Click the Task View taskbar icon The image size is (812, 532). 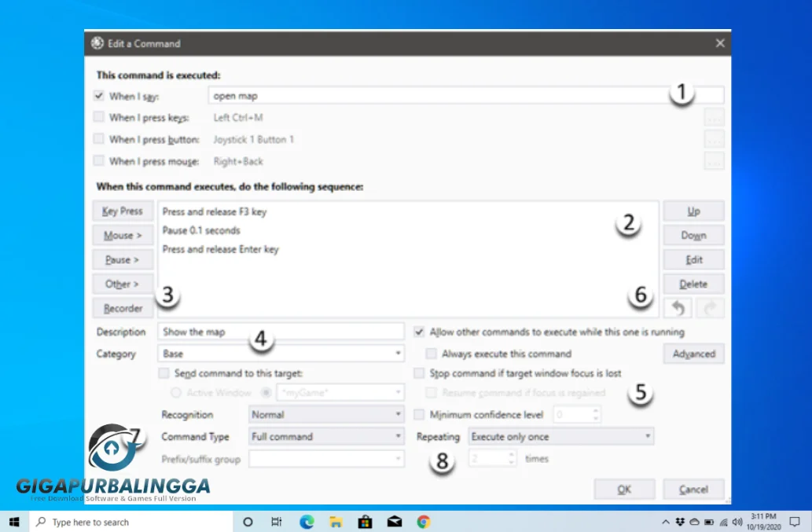[277, 522]
